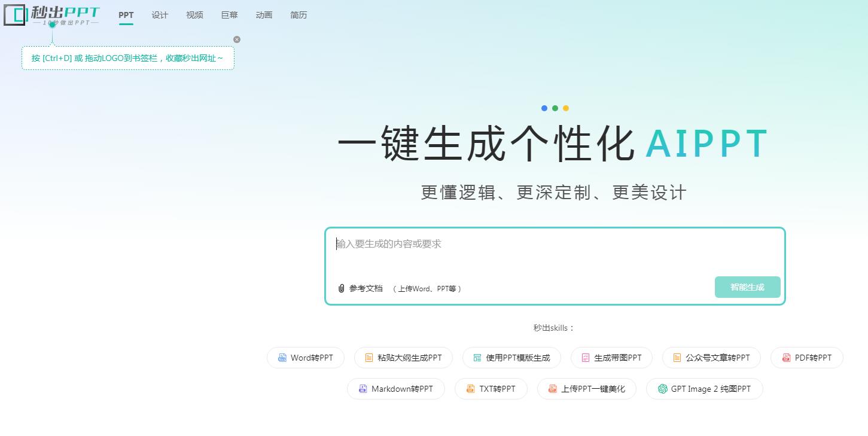868x436 pixels.
Task: Click the GPT Image 2 纯图PPT icon
Action: [663, 389]
